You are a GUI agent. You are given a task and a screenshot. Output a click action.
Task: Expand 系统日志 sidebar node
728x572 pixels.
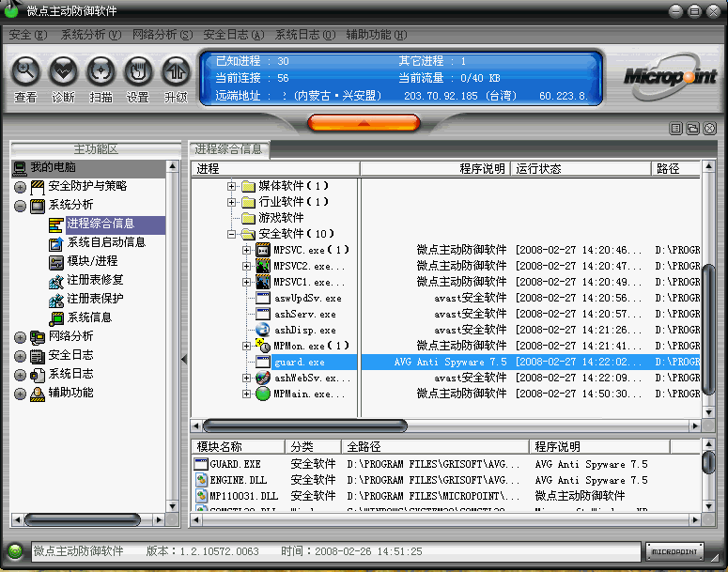(20, 375)
